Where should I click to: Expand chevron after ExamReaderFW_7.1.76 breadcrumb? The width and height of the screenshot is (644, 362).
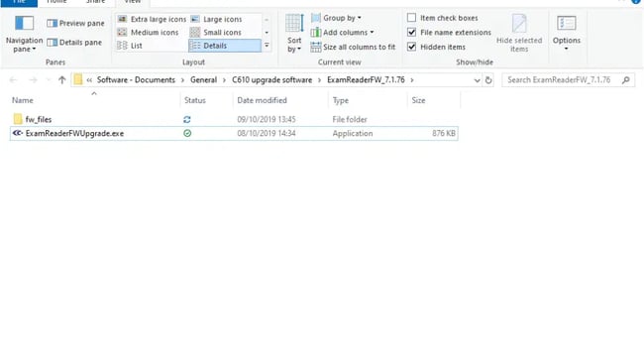coord(412,80)
